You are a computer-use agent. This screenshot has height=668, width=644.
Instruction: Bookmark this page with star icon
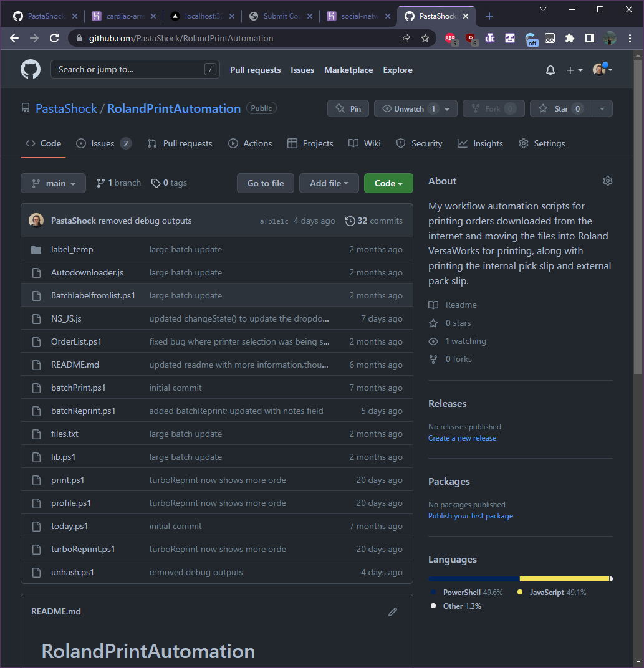(425, 38)
